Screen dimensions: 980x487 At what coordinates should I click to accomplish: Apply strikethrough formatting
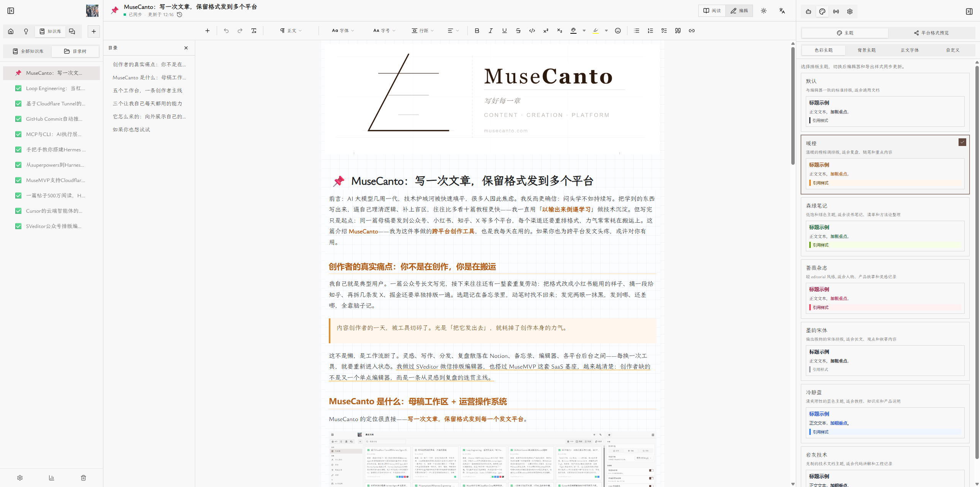pyautogui.click(x=518, y=31)
